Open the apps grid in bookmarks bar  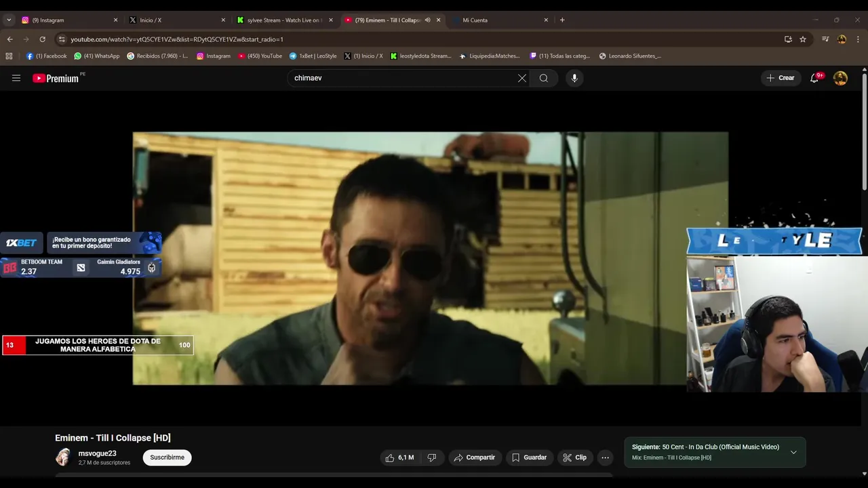click(9, 56)
